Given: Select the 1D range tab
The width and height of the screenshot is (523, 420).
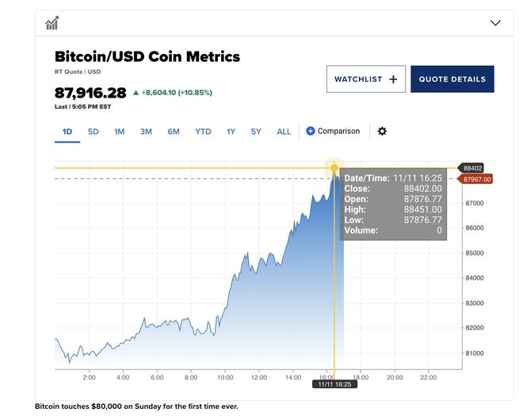Looking at the screenshot, I should (67, 132).
